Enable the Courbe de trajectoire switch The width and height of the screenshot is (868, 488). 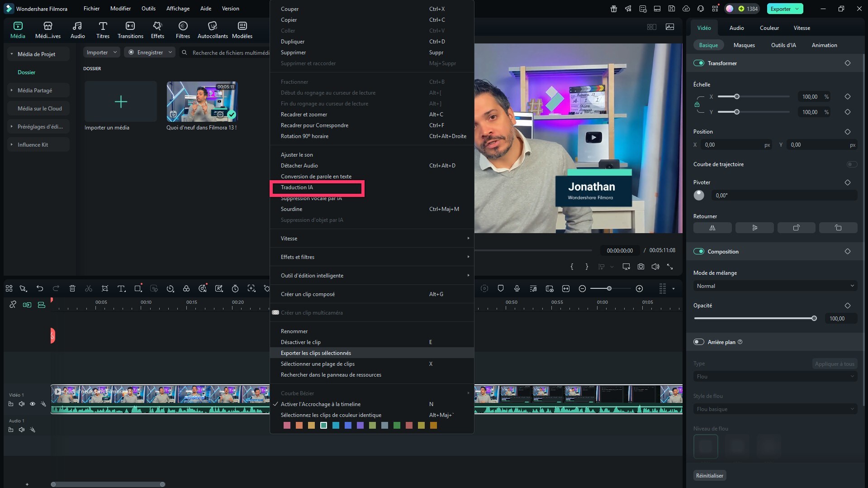[852, 164]
